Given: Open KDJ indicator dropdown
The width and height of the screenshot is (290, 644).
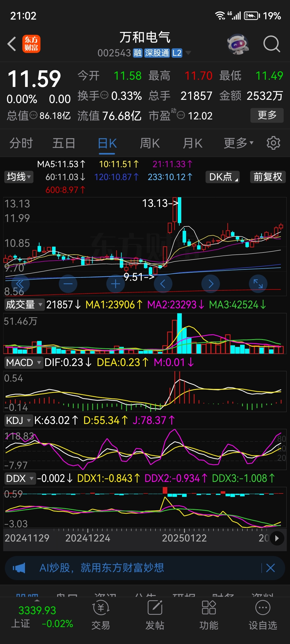Looking at the screenshot, I should click(18, 420).
